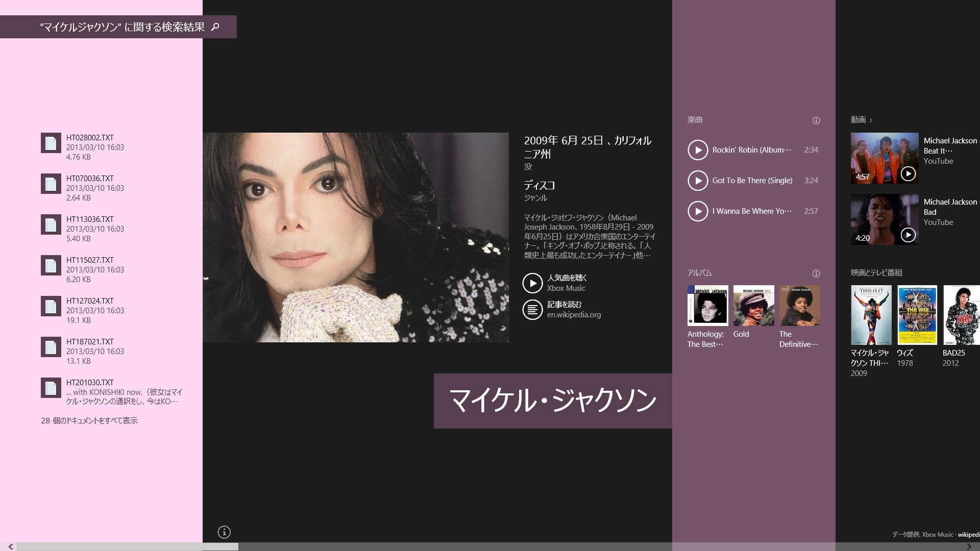Play the Beat It YouTube video
Viewport: 980px width, 551px height.
point(908,173)
